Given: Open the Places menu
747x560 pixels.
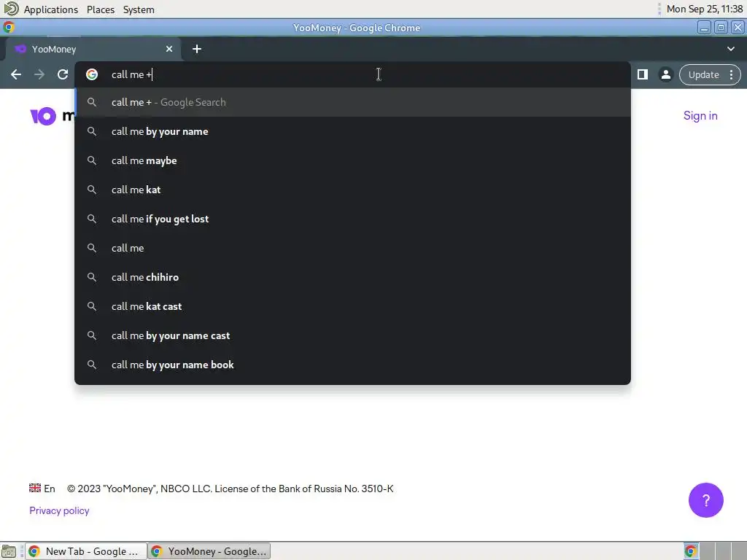Looking at the screenshot, I should pos(101,9).
